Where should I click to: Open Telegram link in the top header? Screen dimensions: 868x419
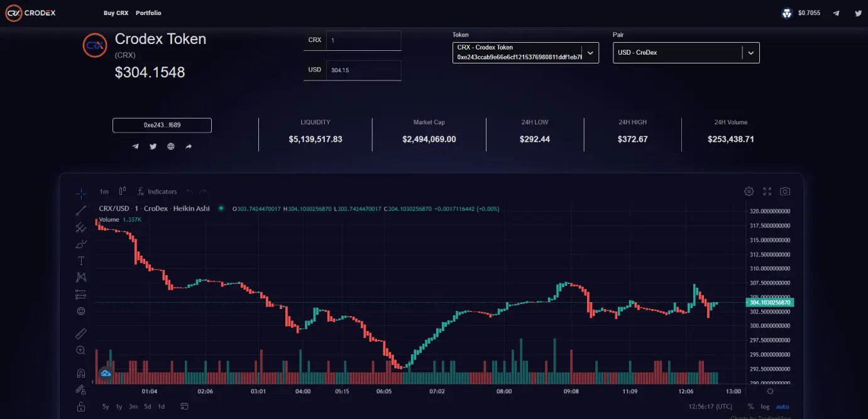(x=836, y=13)
